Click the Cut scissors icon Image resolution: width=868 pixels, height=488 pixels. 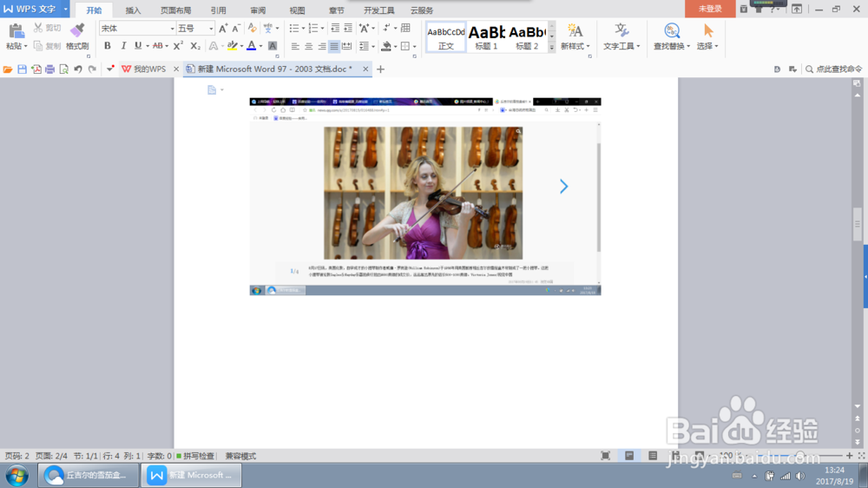click(38, 28)
